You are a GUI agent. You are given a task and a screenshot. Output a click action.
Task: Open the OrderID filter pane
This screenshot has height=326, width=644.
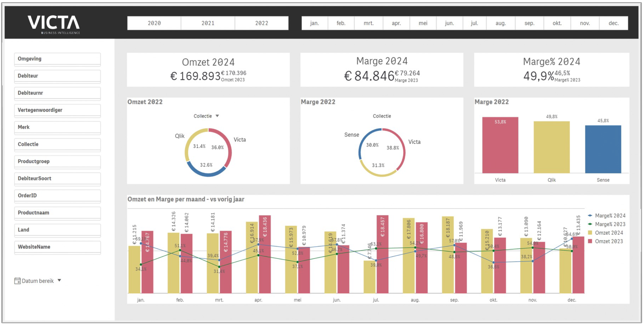[x=57, y=196]
